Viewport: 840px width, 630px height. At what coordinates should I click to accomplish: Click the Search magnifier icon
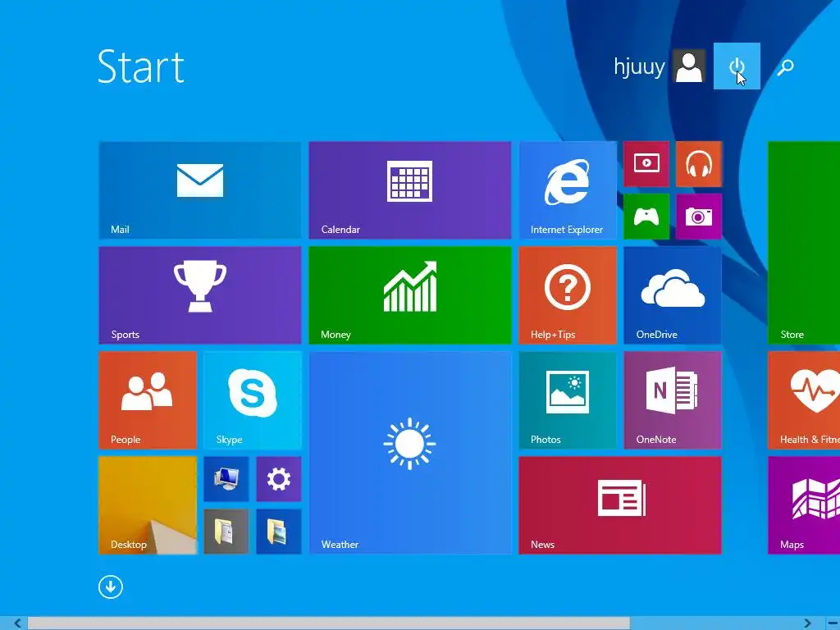(x=785, y=67)
